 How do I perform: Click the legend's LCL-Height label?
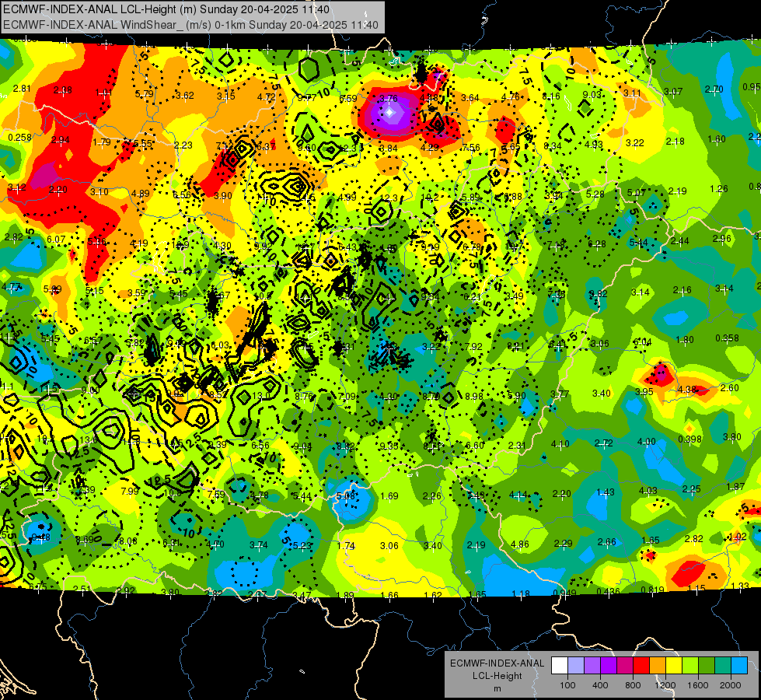(497, 676)
